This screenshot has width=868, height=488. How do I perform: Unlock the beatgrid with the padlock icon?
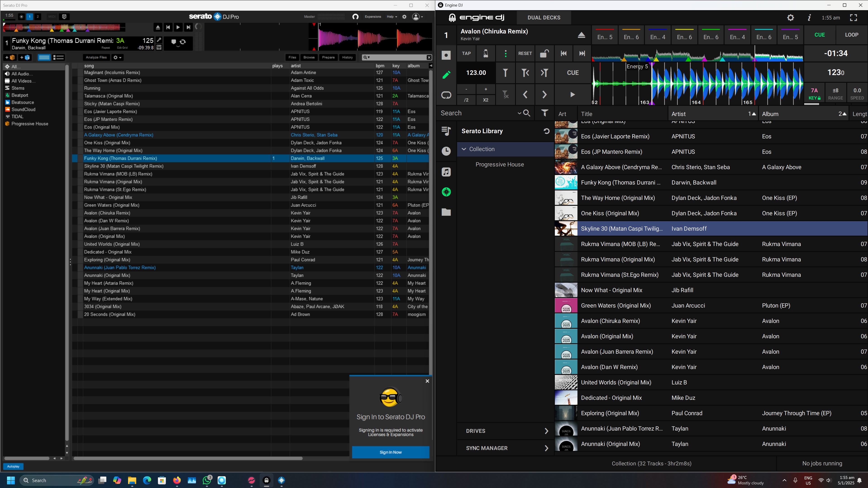click(544, 54)
